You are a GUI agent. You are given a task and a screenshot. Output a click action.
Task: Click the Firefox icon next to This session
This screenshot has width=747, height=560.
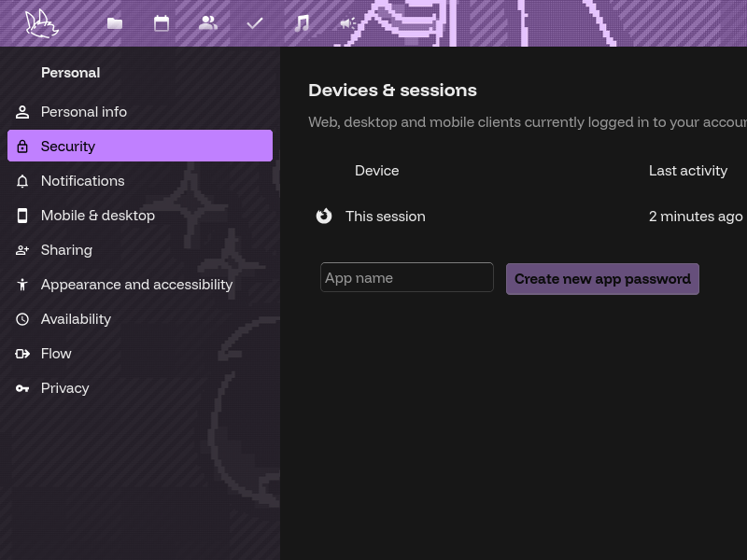point(324,216)
